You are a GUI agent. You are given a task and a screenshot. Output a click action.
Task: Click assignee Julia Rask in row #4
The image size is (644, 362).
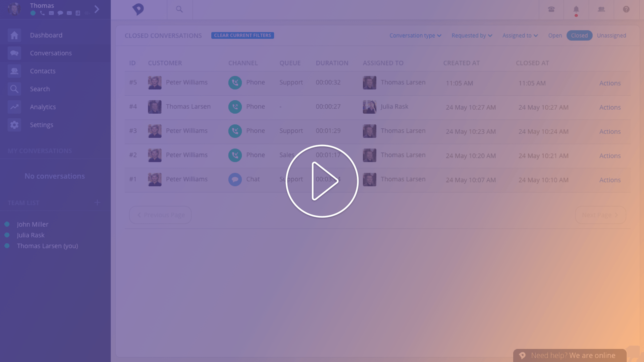pyautogui.click(x=394, y=107)
